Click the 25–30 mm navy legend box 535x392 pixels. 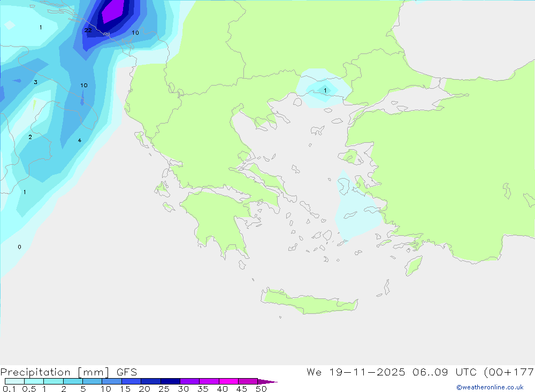(170, 381)
